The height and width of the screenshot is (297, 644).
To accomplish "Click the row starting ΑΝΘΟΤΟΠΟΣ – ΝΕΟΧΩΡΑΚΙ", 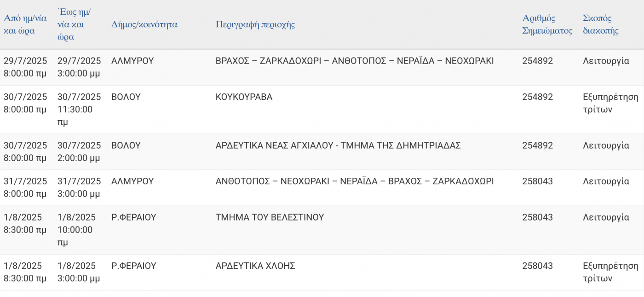I will [322, 188].
